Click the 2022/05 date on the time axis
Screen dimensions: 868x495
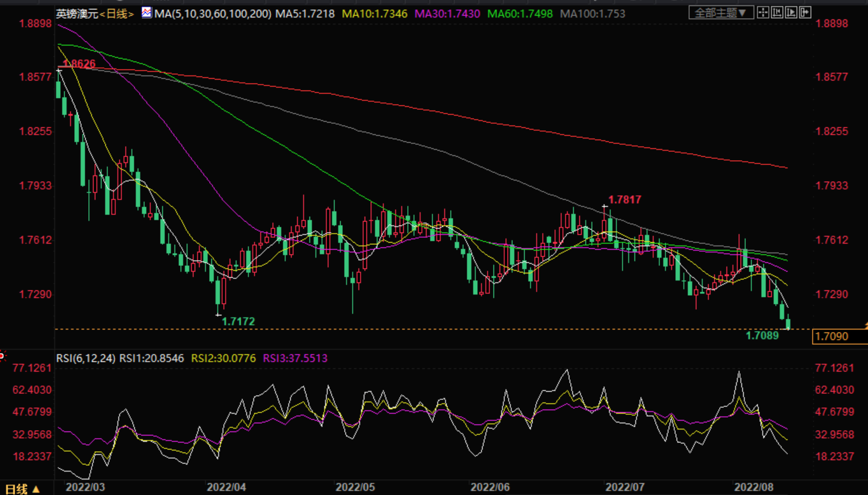pos(355,487)
